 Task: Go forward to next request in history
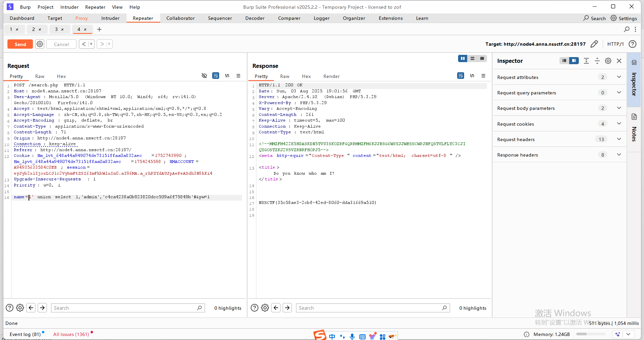point(102,44)
